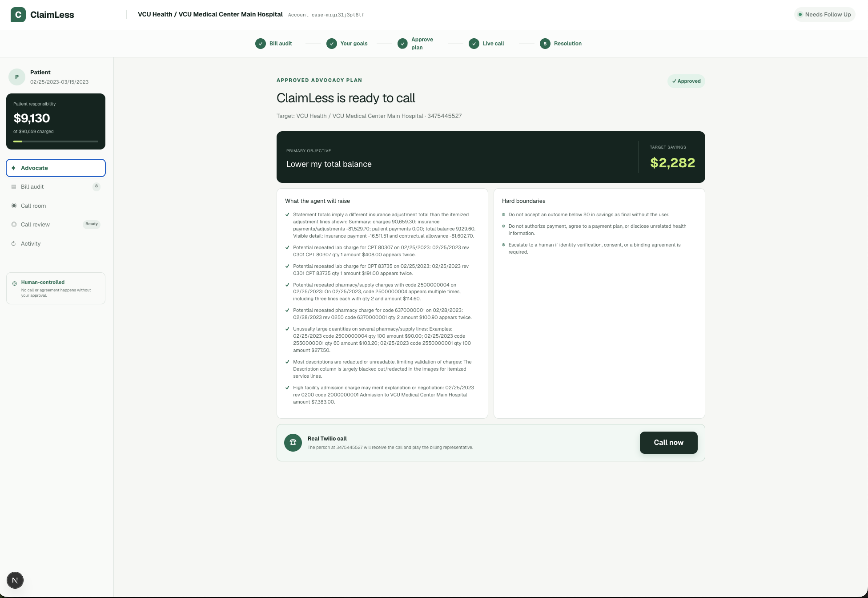Click the 'ClaimLess is ready to call' heading

tap(346, 98)
